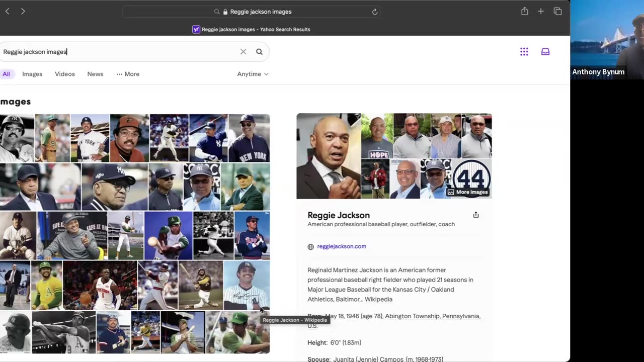Viewport: 644px width, 362px height.
Task: Open the Safari share icon
Action: (x=525, y=11)
